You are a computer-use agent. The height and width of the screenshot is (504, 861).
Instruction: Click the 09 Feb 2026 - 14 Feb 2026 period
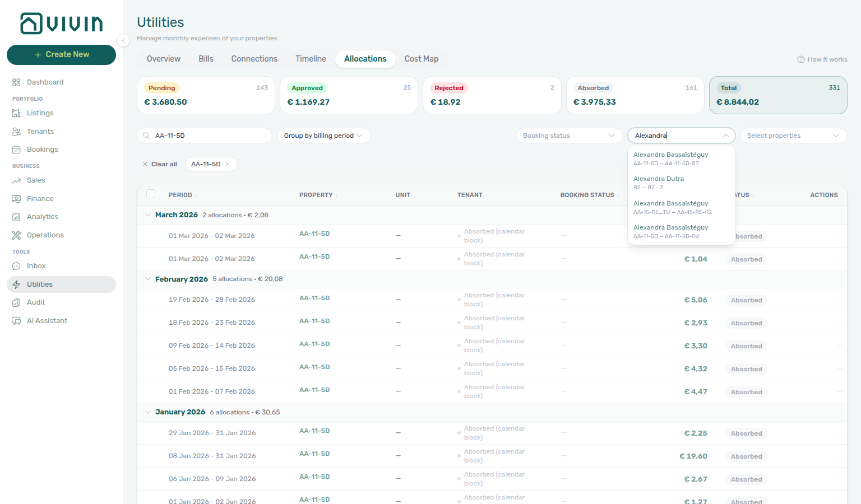212,346
